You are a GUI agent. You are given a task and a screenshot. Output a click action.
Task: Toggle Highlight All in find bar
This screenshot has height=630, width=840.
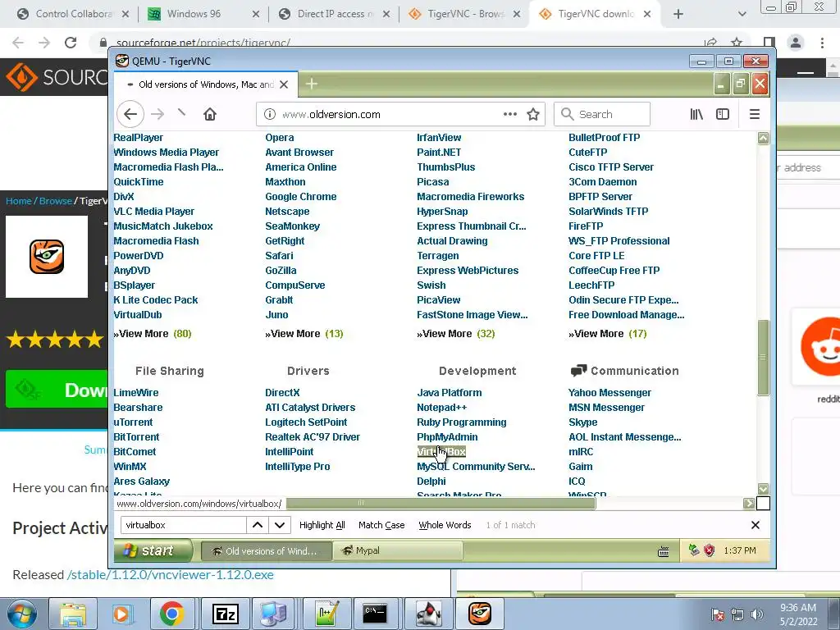point(322,525)
